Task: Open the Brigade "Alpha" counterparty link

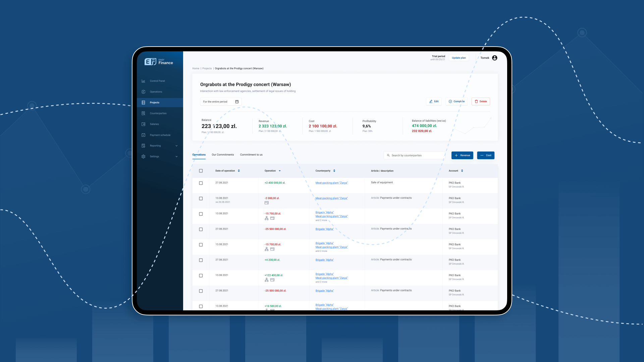Action: click(x=324, y=229)
